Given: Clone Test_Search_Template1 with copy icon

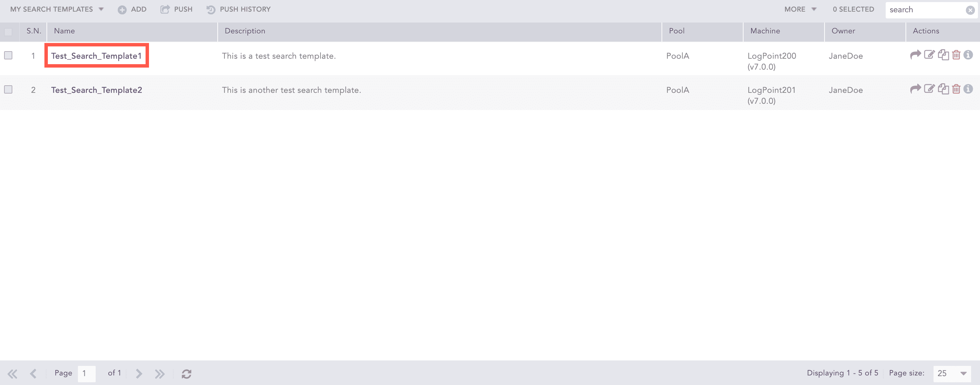Looking at the screenshot, I should (943, 55).
